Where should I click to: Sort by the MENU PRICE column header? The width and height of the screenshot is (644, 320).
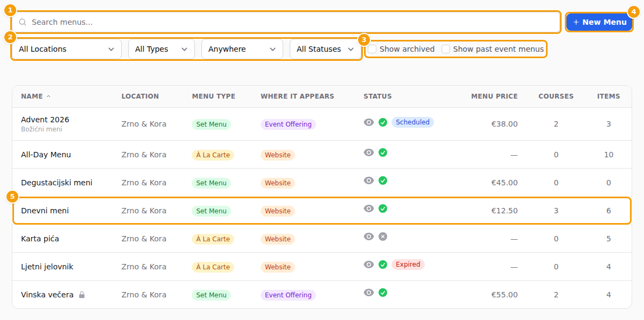point(494,96)
